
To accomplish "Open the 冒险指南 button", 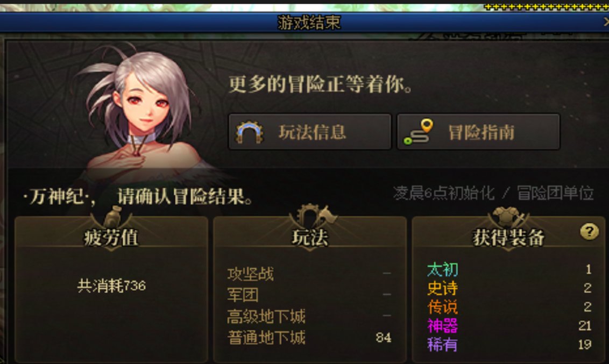I will click(x=478, y=132).
